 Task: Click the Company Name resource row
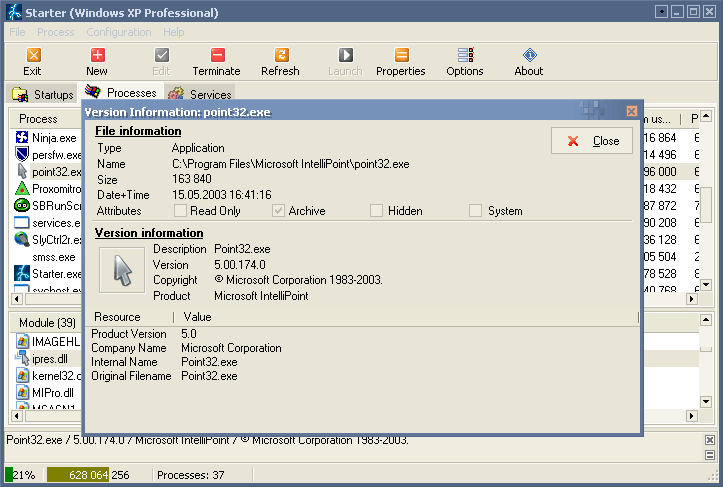[363, 348]
